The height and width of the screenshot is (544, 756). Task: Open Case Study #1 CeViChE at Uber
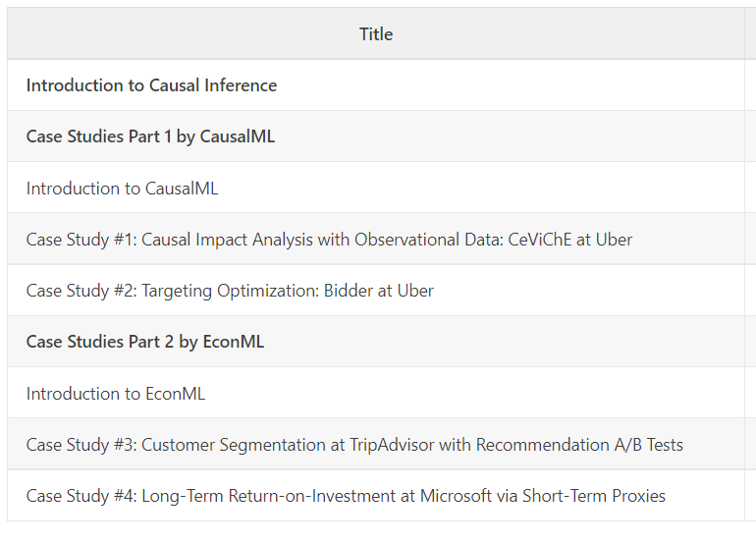pyautogui.click(x=329, y=240)
